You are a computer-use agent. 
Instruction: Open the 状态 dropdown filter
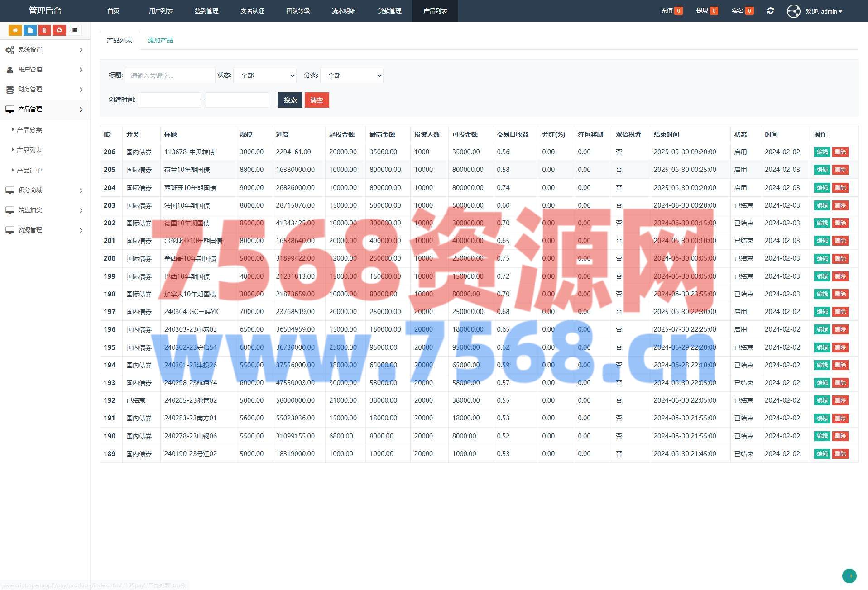pos(265,76)
